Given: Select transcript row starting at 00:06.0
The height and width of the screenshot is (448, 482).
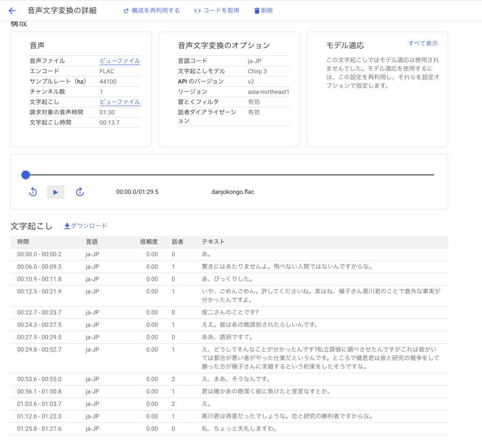Looking at the screenshot, I should pyautogui.click(x=229, y=267).
